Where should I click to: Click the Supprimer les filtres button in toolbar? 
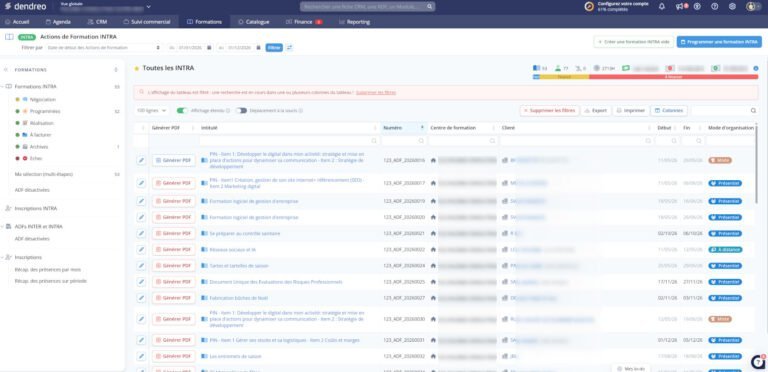tap(550, 111)
